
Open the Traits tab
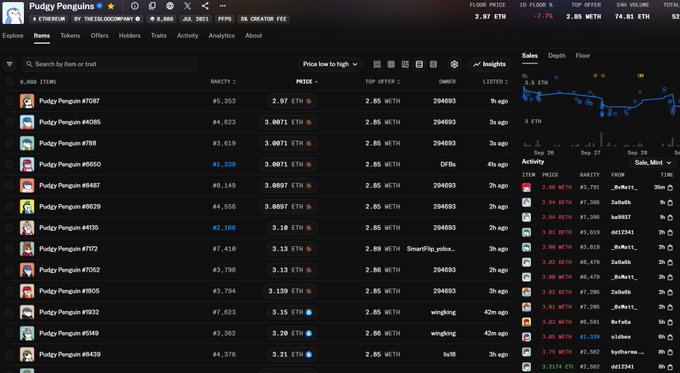point(159,36)
